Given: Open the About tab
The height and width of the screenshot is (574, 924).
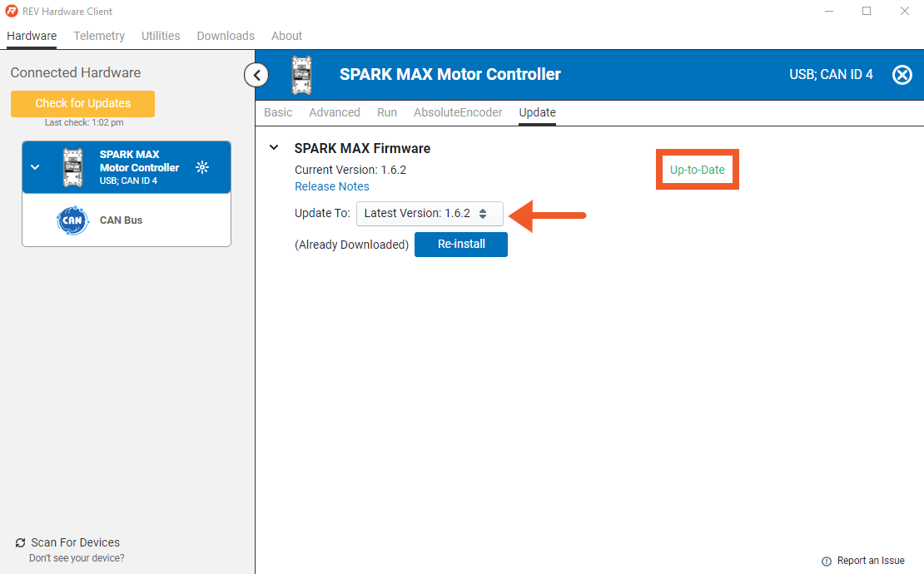Looking at the screenshot, I should (x=286, y=36).
